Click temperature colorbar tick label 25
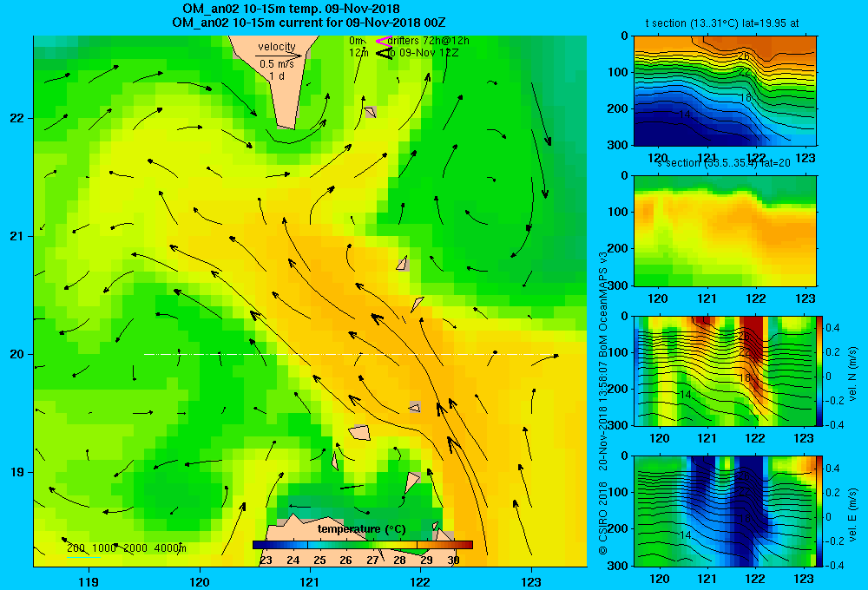 point(319,560)
